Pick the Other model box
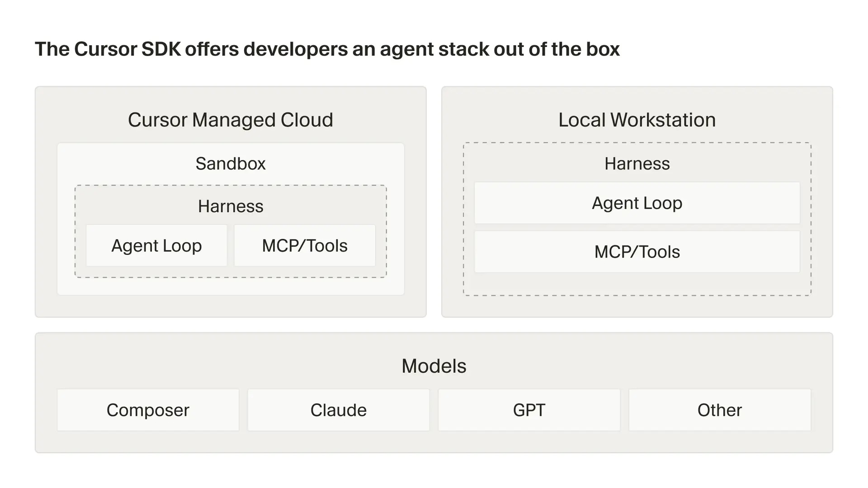 click(x=719, y=410)
